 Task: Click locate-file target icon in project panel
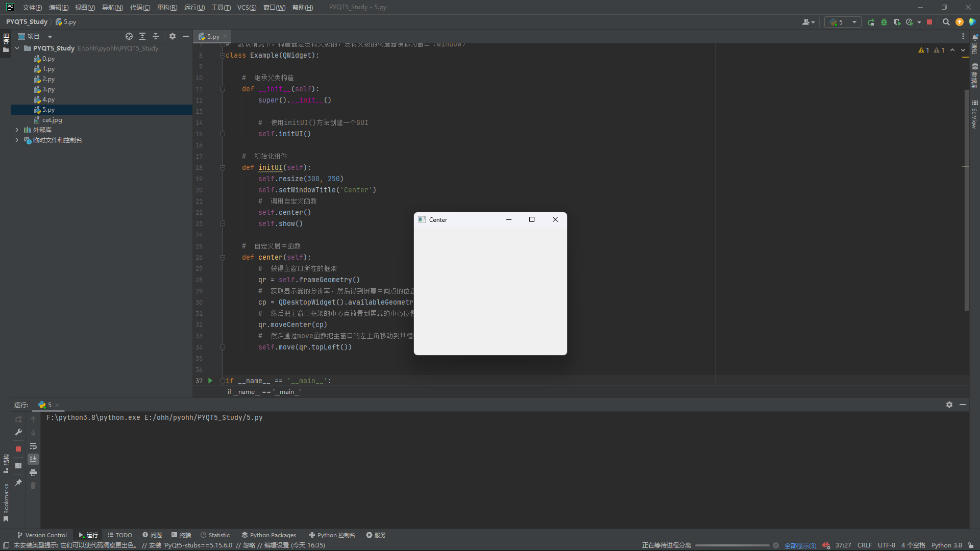129,36
